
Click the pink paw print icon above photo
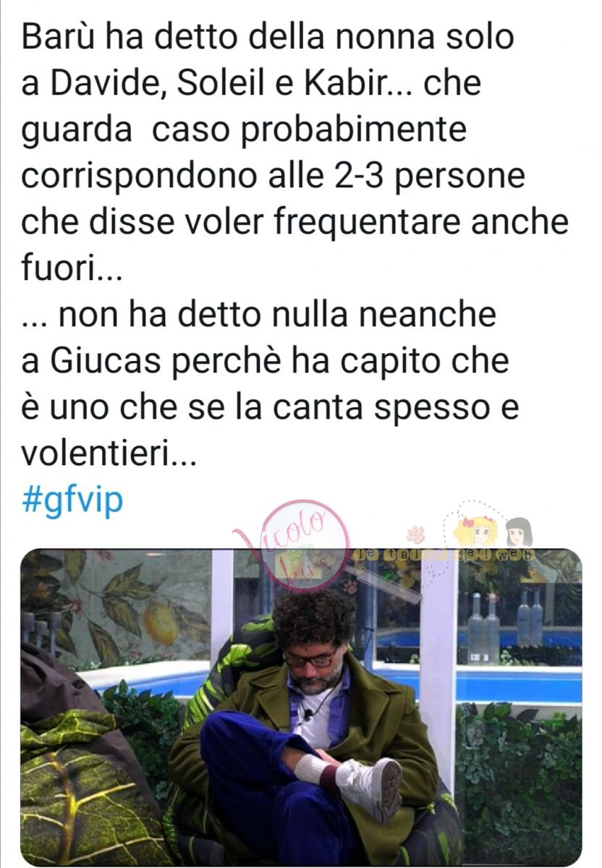tap(415, 535)
